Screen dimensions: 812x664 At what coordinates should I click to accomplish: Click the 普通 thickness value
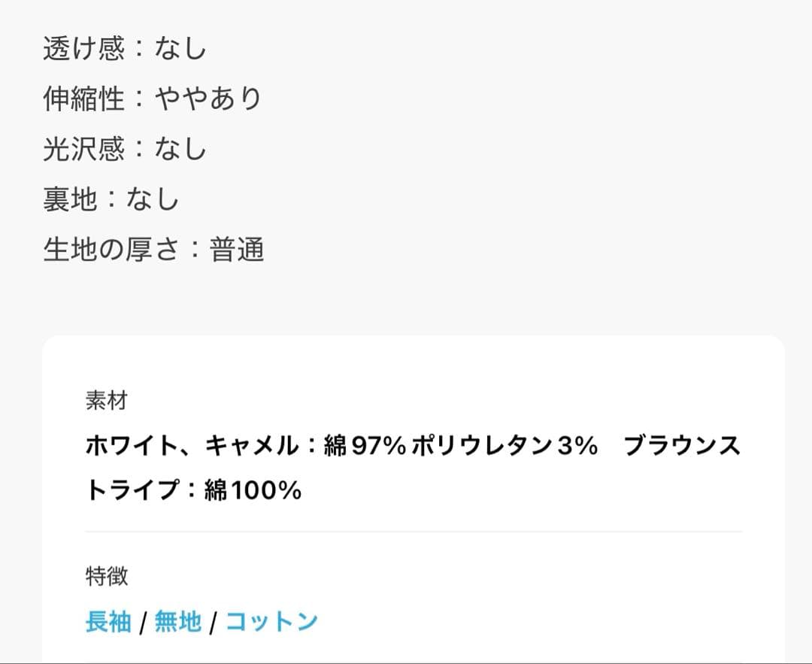(237, 249)
